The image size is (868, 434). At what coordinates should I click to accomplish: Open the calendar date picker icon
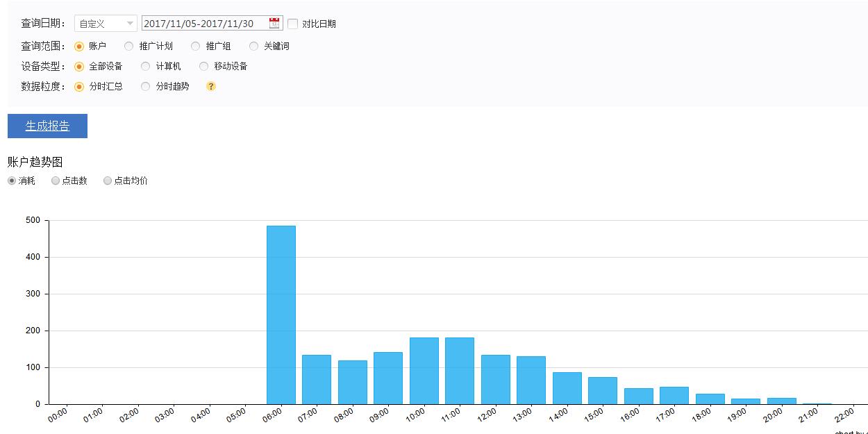pos(274,23)
